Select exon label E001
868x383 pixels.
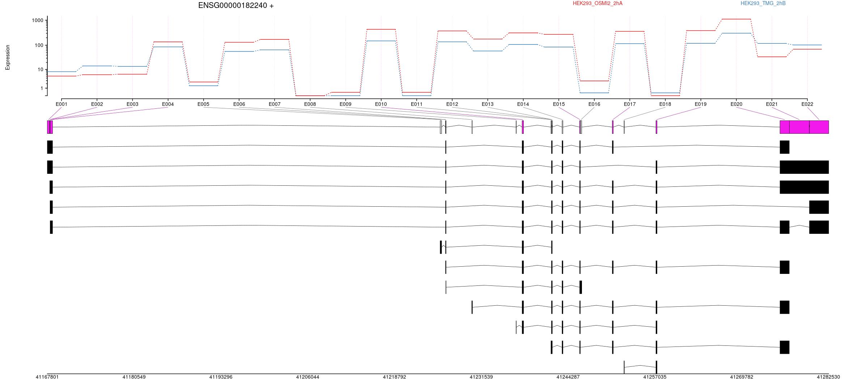coord(61,104)
